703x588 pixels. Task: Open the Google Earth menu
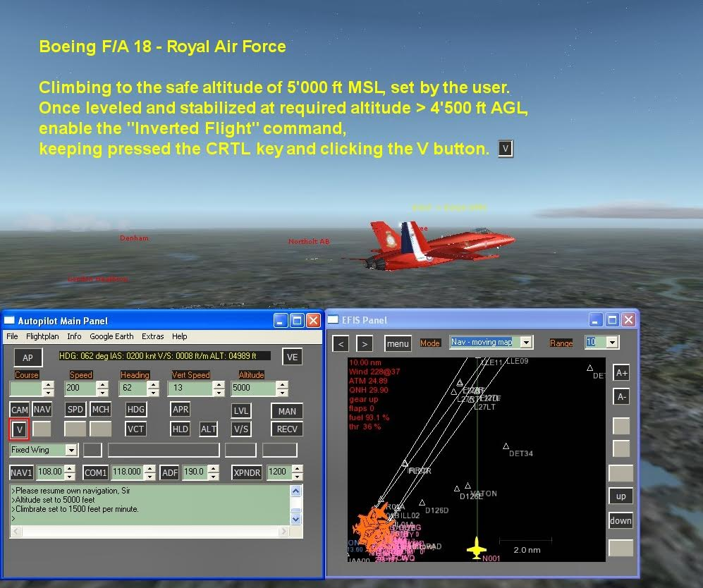(111, 336)
